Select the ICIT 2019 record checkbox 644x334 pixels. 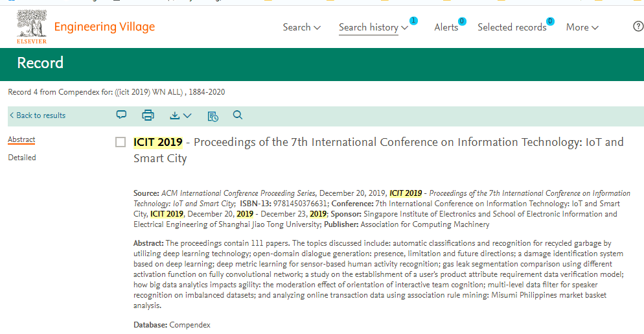tap(121, 142)
